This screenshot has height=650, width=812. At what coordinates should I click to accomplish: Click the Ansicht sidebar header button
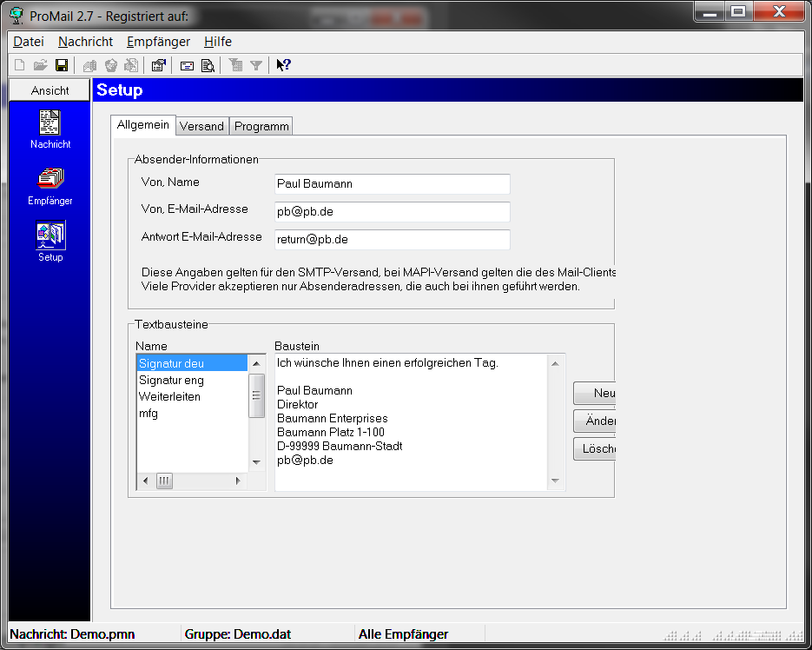pyautogui.click(x=50, y=90)
